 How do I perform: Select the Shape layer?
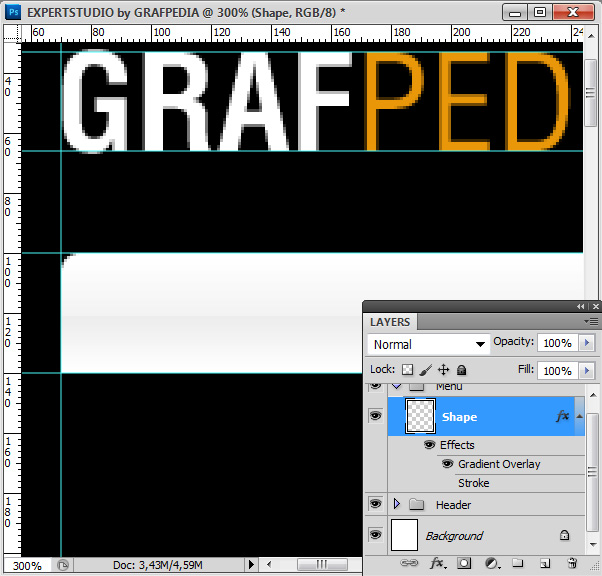(486, 416)
